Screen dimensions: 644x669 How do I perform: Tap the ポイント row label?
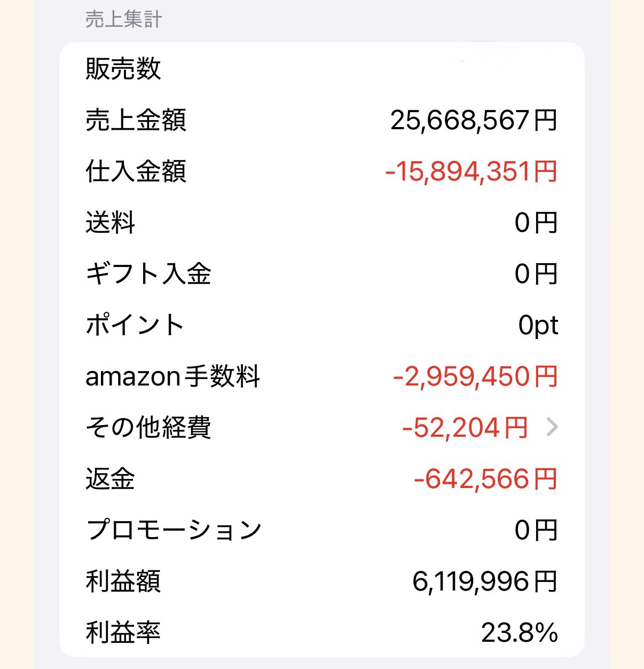pos(135,325)
